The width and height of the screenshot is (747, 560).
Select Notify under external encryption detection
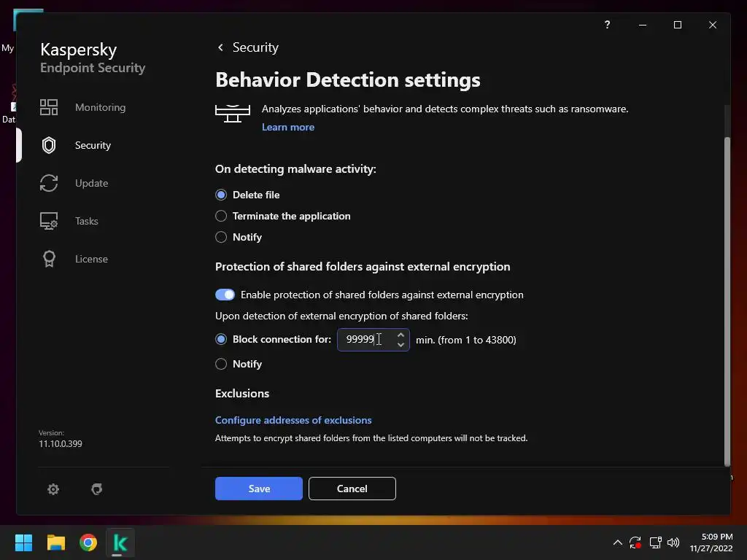[x=221, y=364]
